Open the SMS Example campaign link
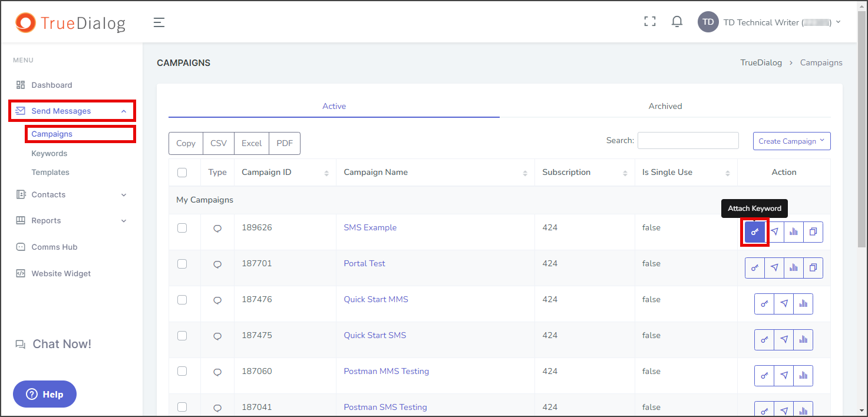This screenshot has width=868, height=417. pos(370,227)
